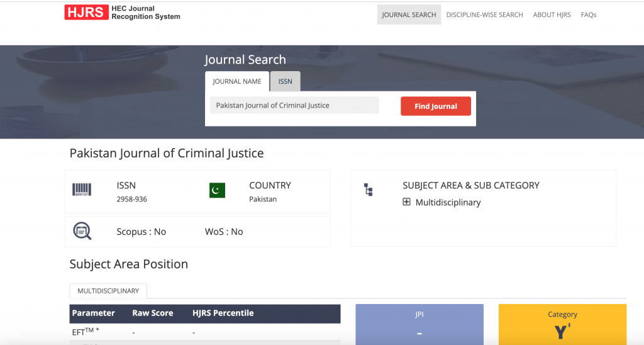This screenshot has width=644, height=345.
Task: Click the COUNTRY label
Action: tap(270, 186)
